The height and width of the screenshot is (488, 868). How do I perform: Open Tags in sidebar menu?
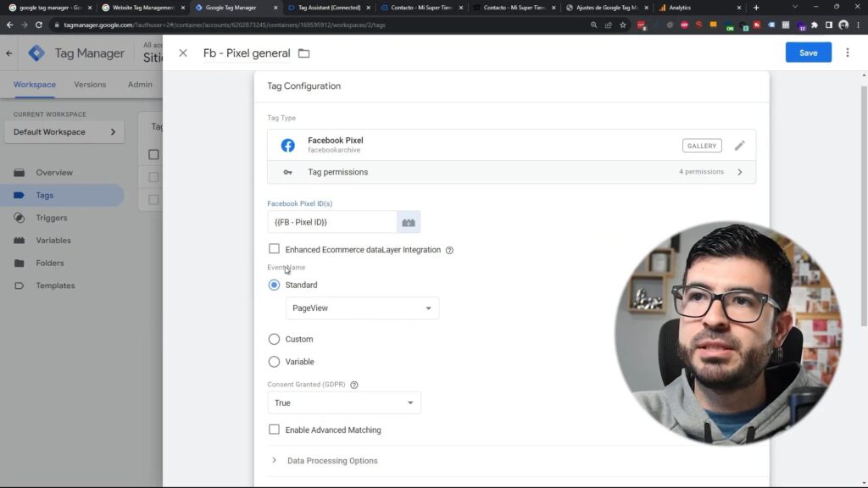tap(62, 196)
